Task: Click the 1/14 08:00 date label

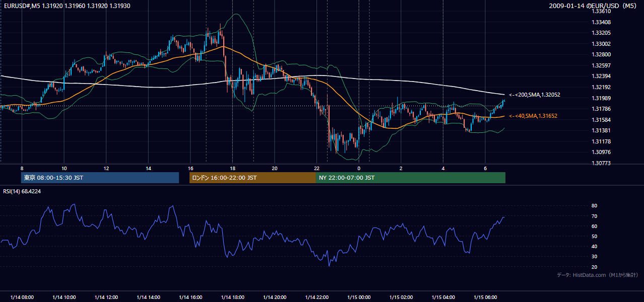Action: pyautogui.click(x=22, y=297)
